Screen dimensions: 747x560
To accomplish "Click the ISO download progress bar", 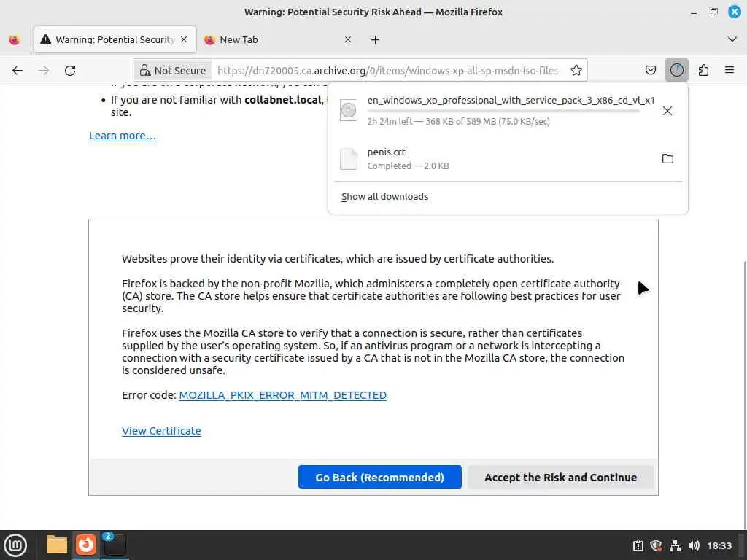I will pyautogui.click(x=503, y=111).
